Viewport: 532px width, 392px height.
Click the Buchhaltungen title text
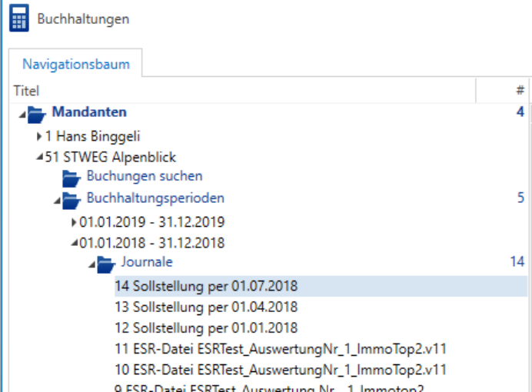pyautogui.click(x=83, y=19)
